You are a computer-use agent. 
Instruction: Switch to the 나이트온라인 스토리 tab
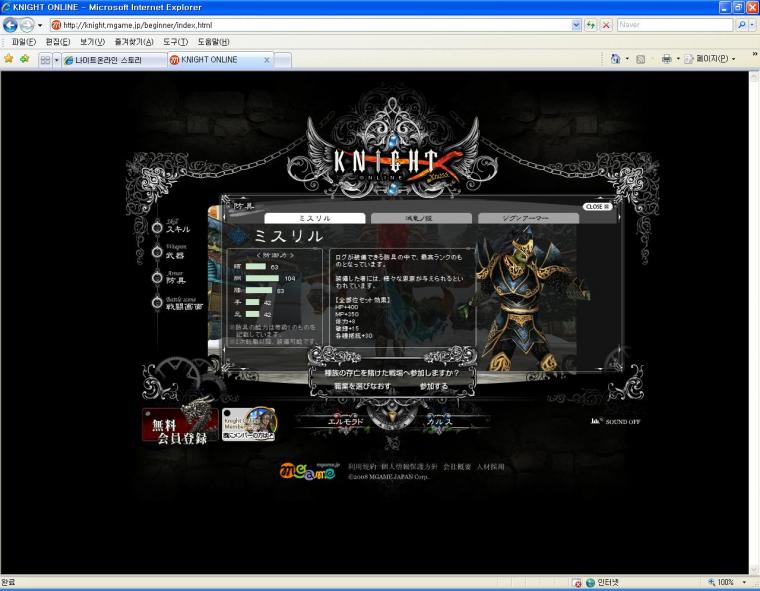[114, 60]
